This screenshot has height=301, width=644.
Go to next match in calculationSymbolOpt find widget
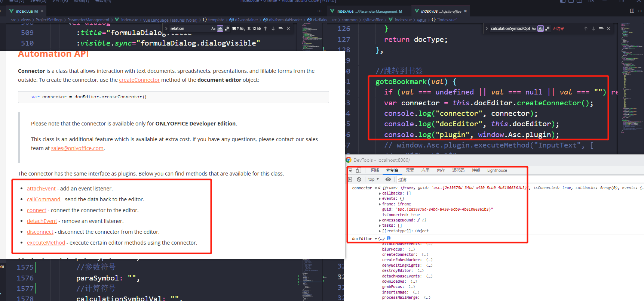(594, 29)
